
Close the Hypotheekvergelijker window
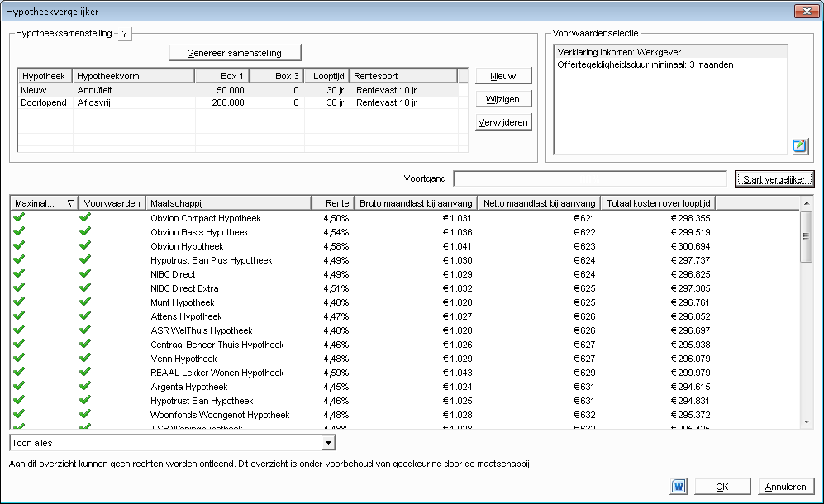[807, 11]
